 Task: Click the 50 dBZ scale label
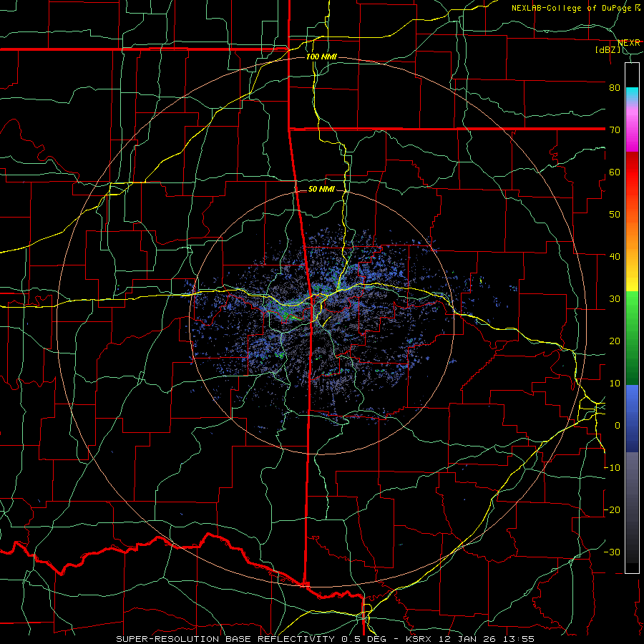615,215
